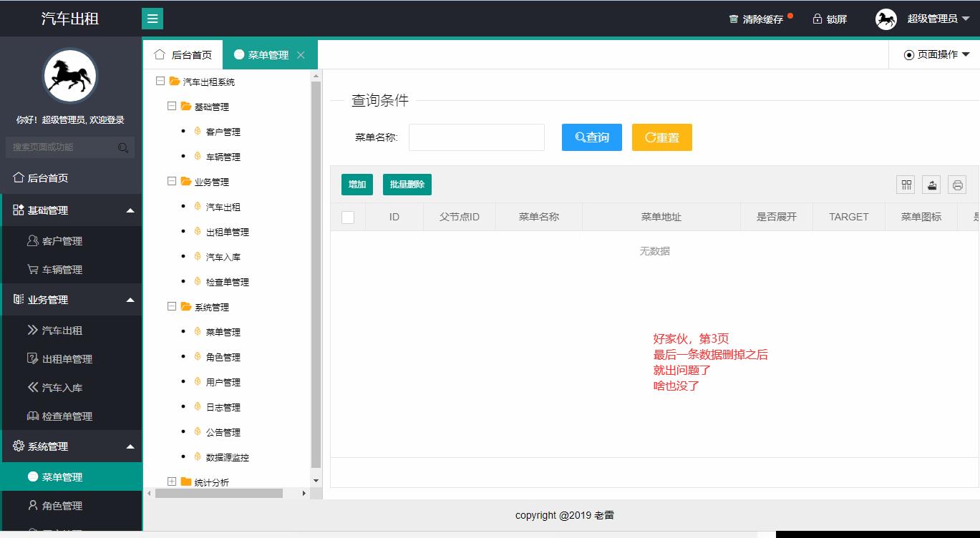980x538 pixels.
Task: Click the table export icon
Action: 931,185
